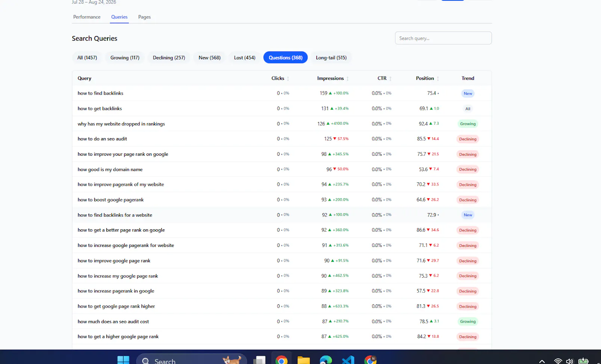Open Visual Studio Code from taskbar

348,360
